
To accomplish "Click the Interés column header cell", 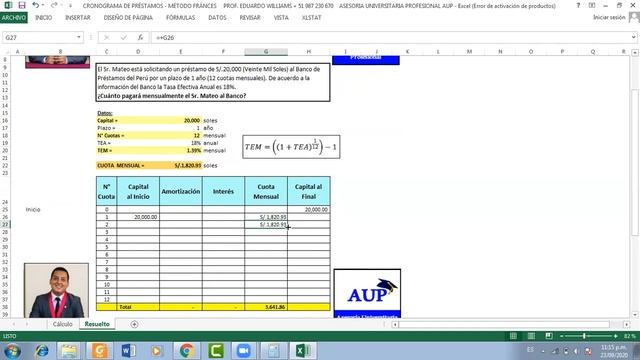I will 223,191.
